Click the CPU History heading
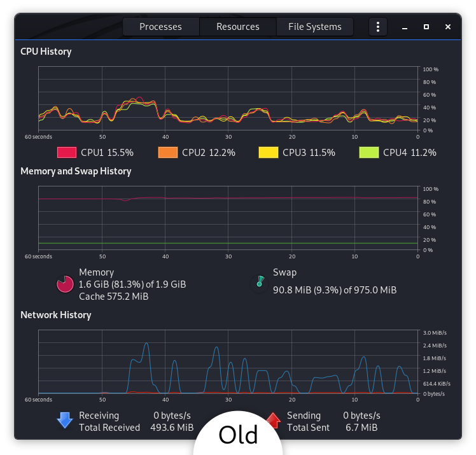The width and height of the screenshot is (476, 455). pyautogui.click(x=46, y=52)
